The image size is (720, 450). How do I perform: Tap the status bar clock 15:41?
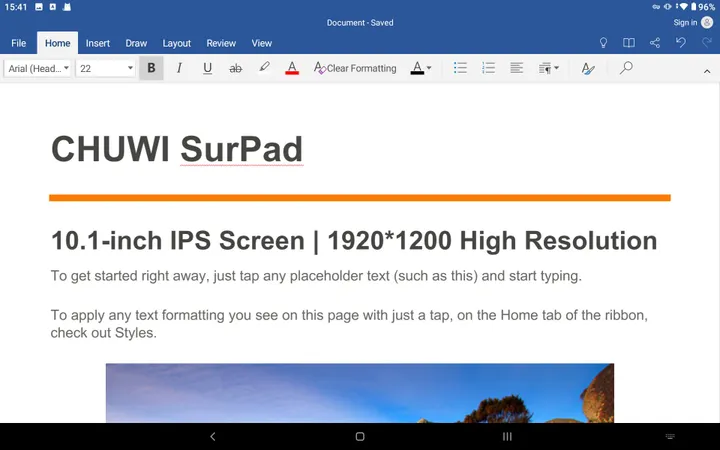coord(15,7)
